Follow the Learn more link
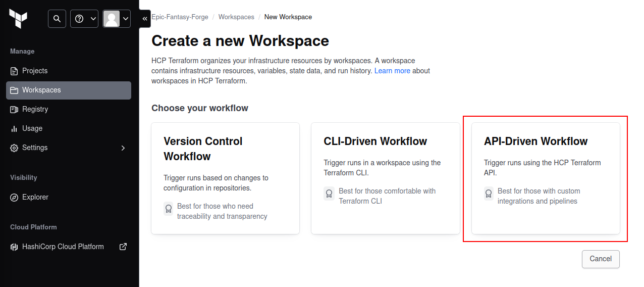The height and width of the screenshot is (287, 644). click(392, 71)
